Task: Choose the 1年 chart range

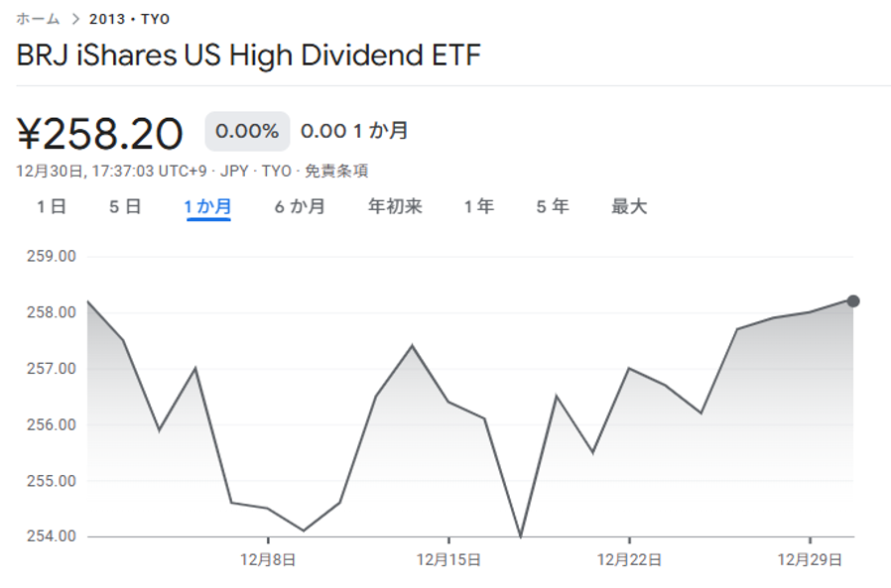Action: tap(478, 206)
